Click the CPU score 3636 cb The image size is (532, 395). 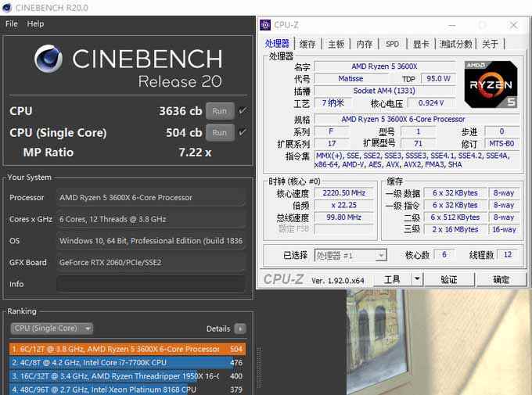click(x=181, y=111)
